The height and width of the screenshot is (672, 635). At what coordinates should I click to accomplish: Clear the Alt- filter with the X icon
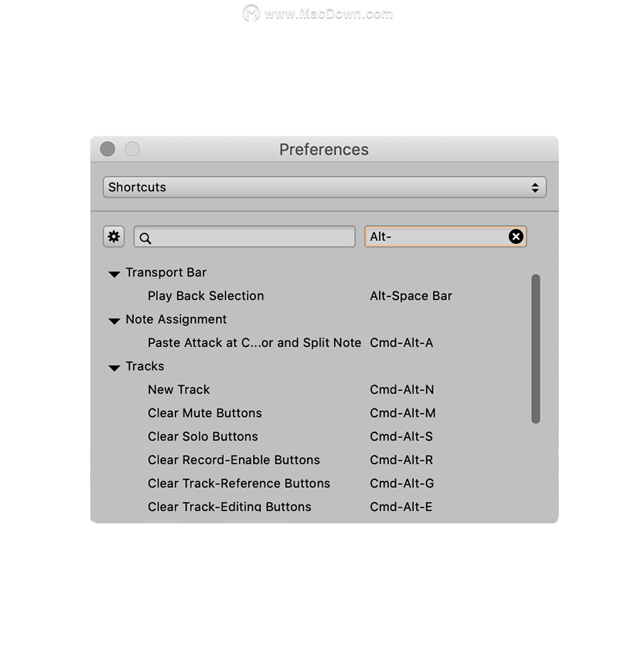point(516,236)
